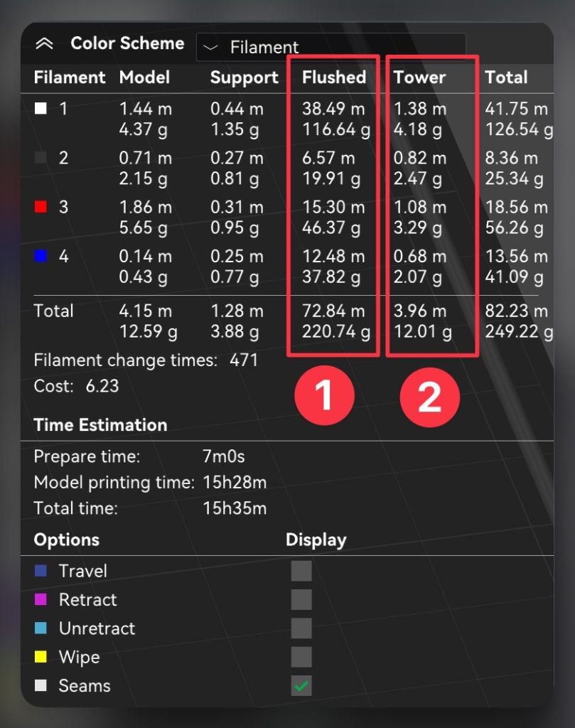The image size is (575, 728).
Task: Enable the Unretract display checkbox
Action: click(301, 628)
